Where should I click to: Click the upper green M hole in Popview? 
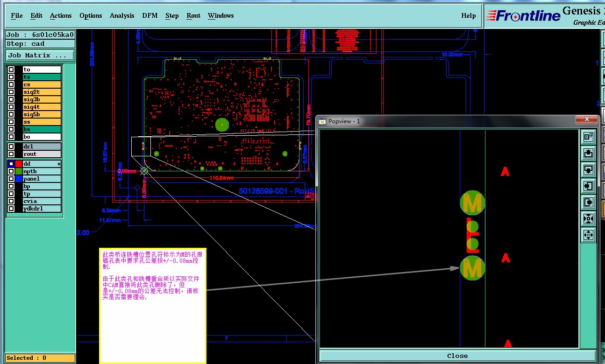coord(472,203)
